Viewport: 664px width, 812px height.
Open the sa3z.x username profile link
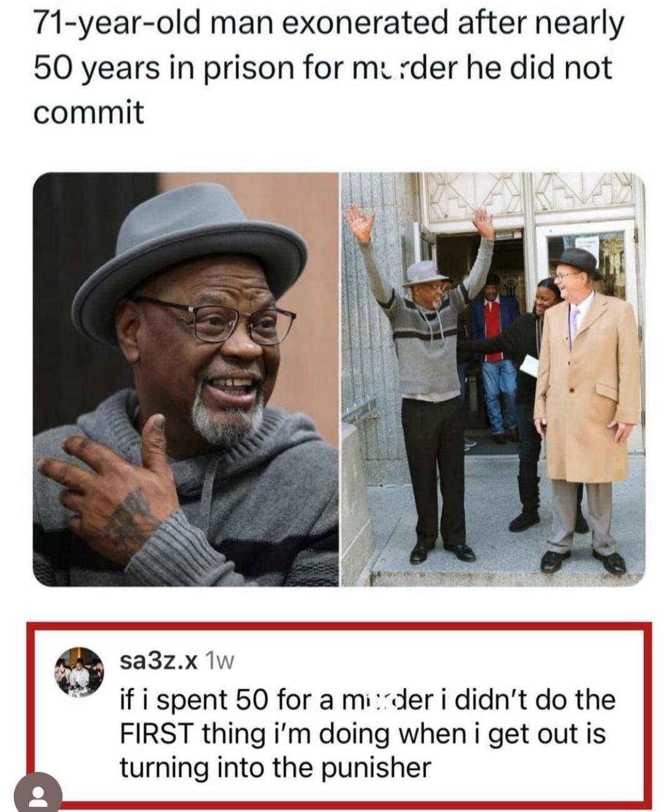(159, 659)
